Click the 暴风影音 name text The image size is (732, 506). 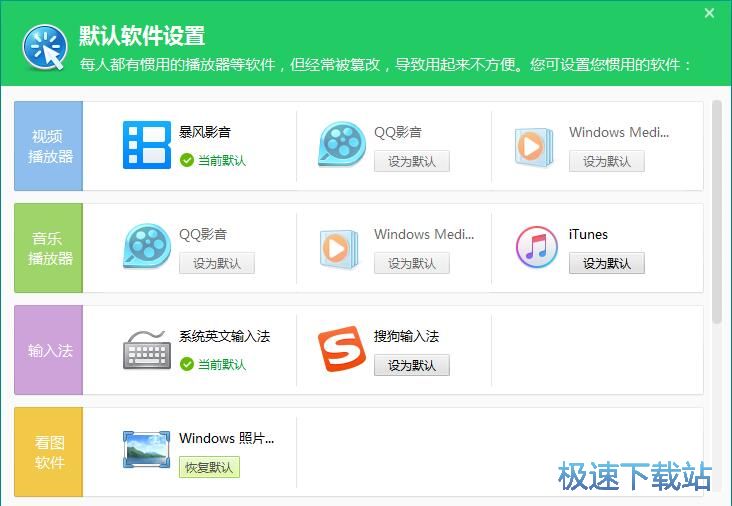pyautogui.click(x=205, y=132)
